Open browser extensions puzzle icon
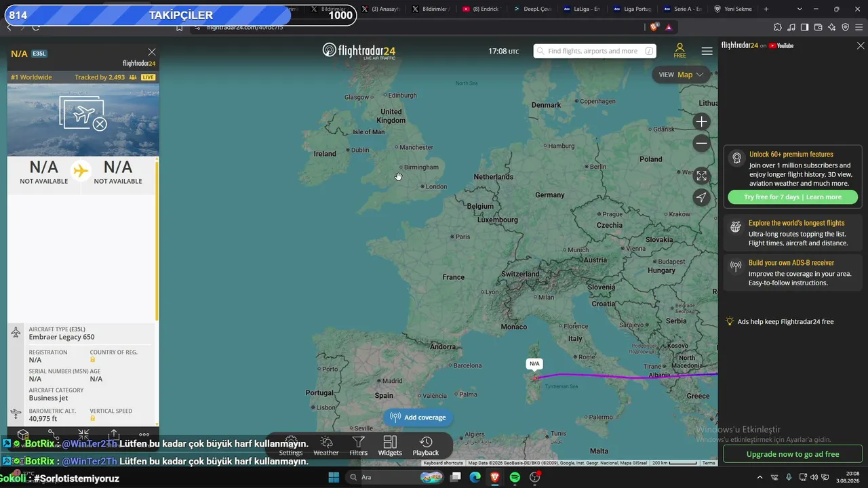The height and width of the screenshot is (488, 868). tap(778, 27)
